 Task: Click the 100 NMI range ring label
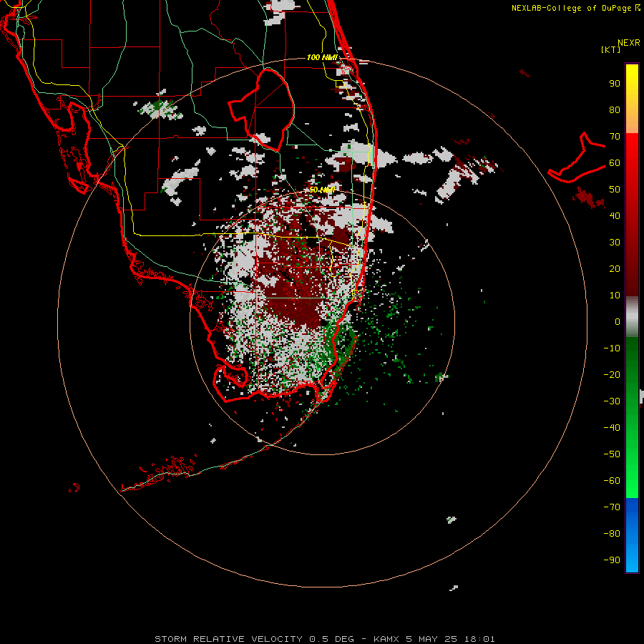click(x=323, y=57)
